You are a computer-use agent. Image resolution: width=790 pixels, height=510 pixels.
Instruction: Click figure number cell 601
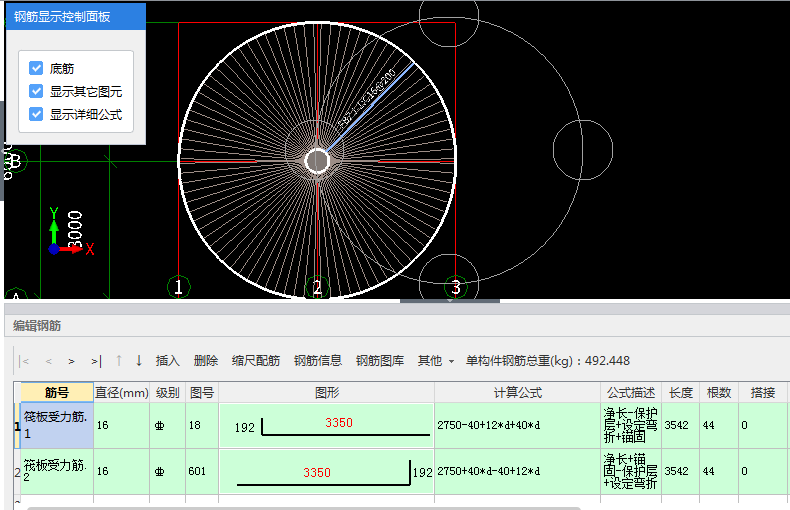[x=202, y=471]
